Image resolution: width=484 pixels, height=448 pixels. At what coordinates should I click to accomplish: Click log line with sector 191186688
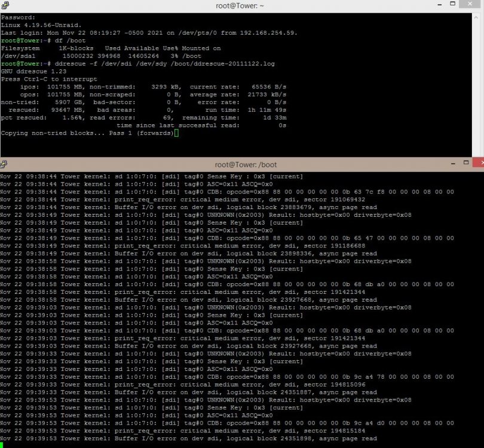182,246
